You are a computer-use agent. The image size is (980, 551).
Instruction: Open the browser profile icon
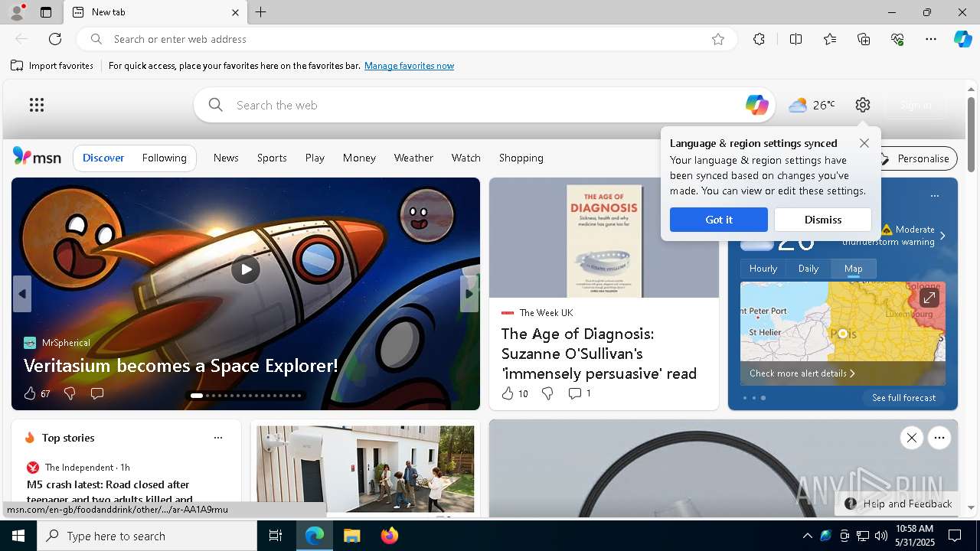tap(16, 12)
